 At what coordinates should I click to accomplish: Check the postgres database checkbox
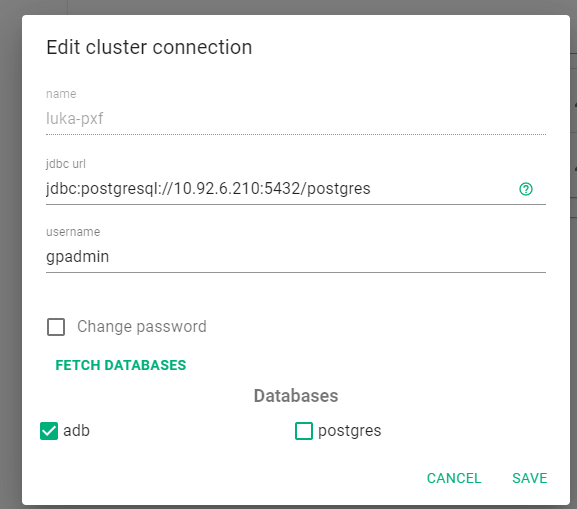[304, 431]
